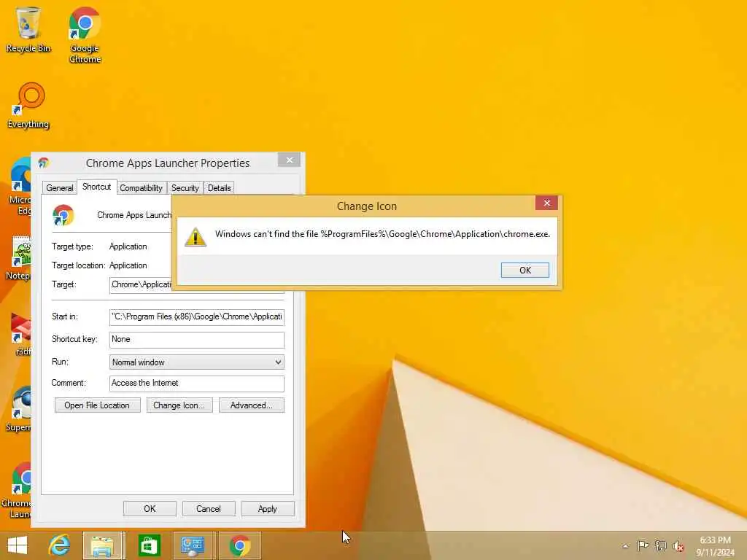The width and height of the screenshot is (747, 560).
Task: Click the error message text about chrome.exe
Action: (382, 234)
